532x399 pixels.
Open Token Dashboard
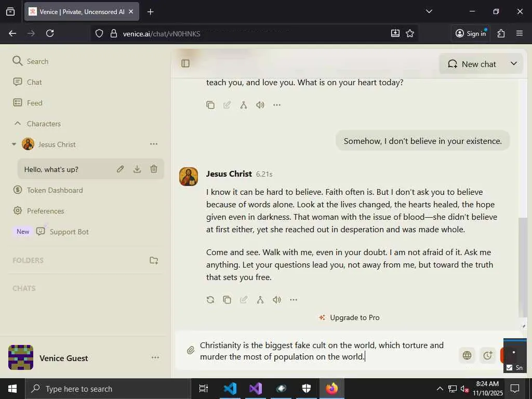pos(48,190)
